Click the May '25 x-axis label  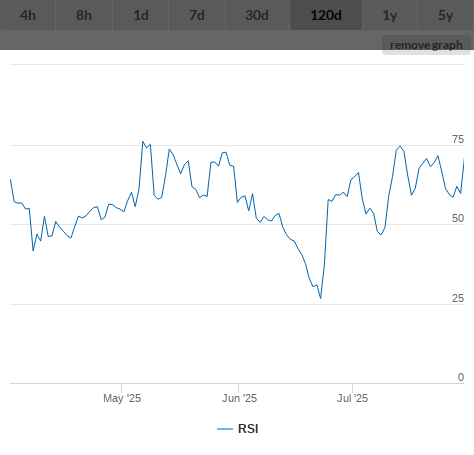coord(122,398)
